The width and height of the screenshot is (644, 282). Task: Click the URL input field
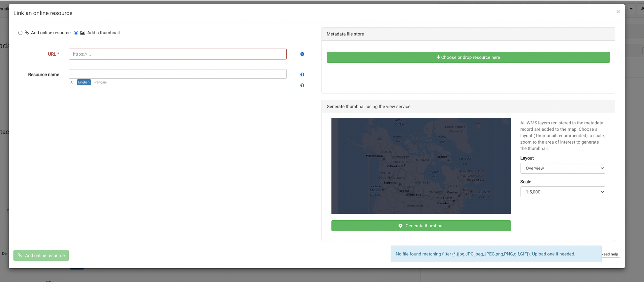tap(178, 54)
